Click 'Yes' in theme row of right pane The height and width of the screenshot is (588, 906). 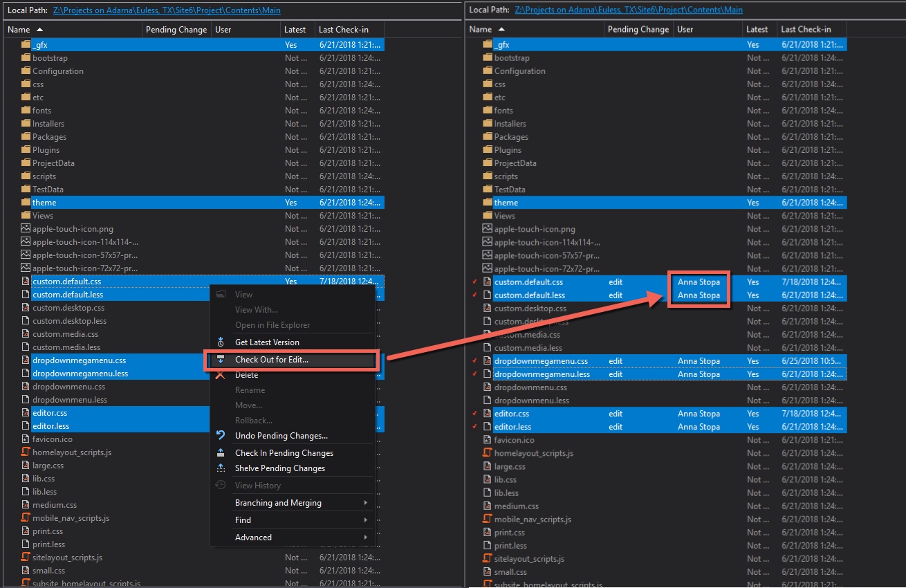click(753, 203)
